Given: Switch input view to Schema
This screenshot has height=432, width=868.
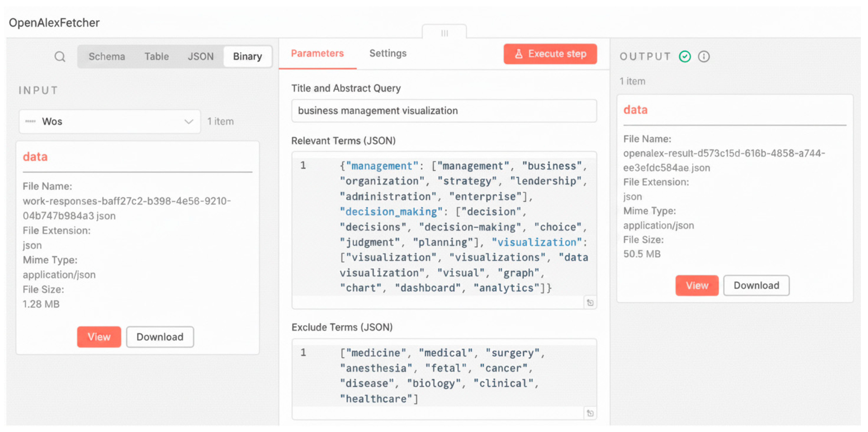Looking at the screenshot, I should coord(107,56).
